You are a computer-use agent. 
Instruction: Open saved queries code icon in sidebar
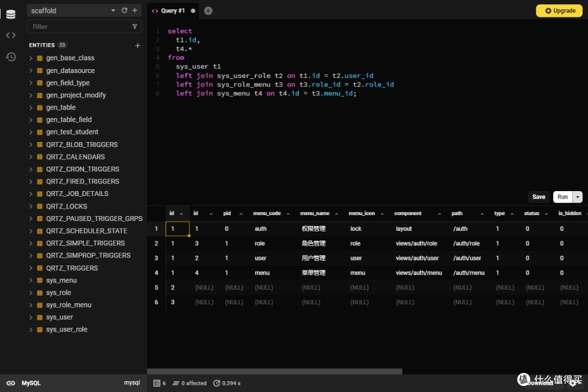click(x=10, y=35)
